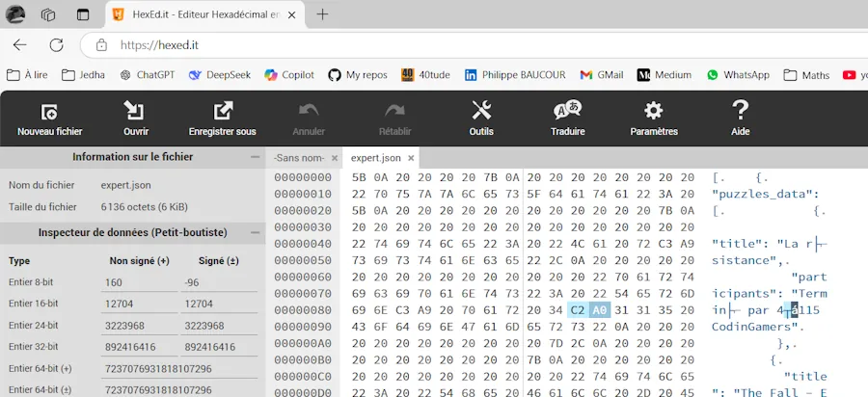The image size is (868, 397).
Task: Open the My repos GitHub bookmark
Action: (358, 74)
